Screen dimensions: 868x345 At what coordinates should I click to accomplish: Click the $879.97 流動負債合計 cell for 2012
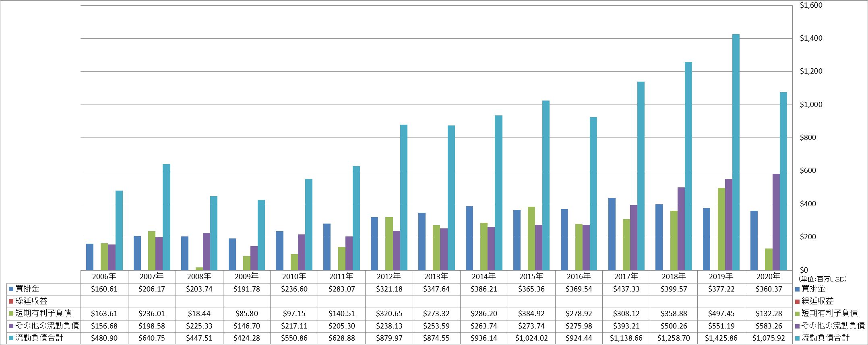click(x=389, y=338)
